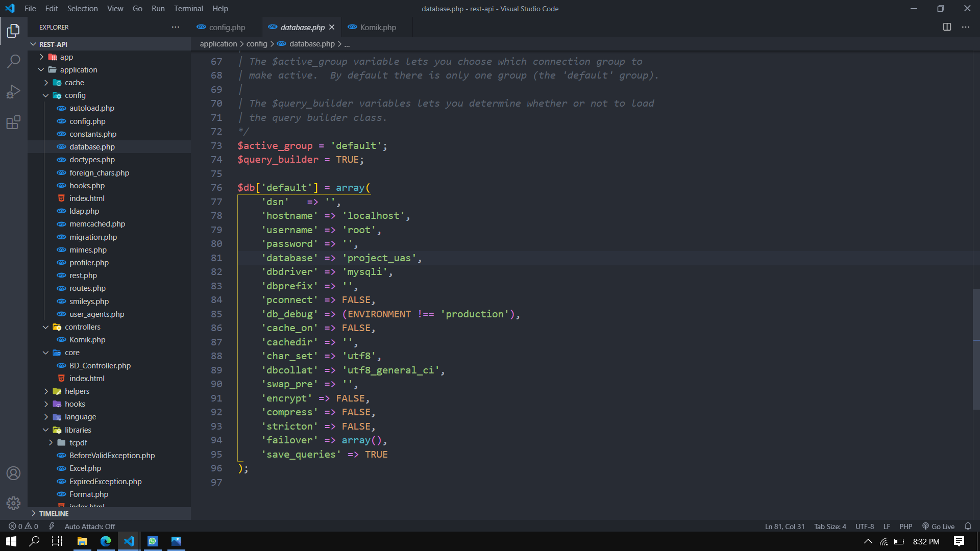This screenshot has width=980, height=551.
Task: Click Go Live in status bar
Action: [x=938, y=526]
